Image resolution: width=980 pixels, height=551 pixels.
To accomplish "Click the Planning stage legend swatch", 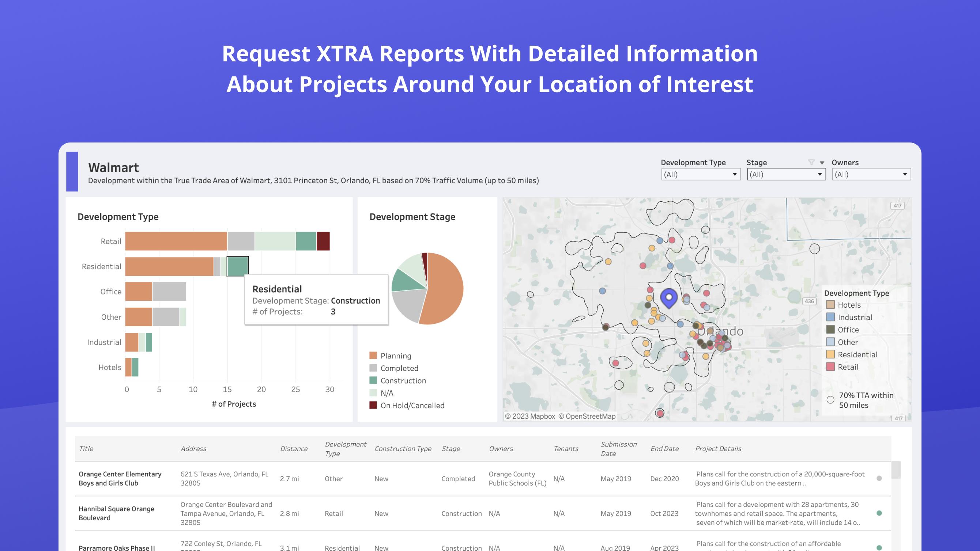I will (373, 356).
